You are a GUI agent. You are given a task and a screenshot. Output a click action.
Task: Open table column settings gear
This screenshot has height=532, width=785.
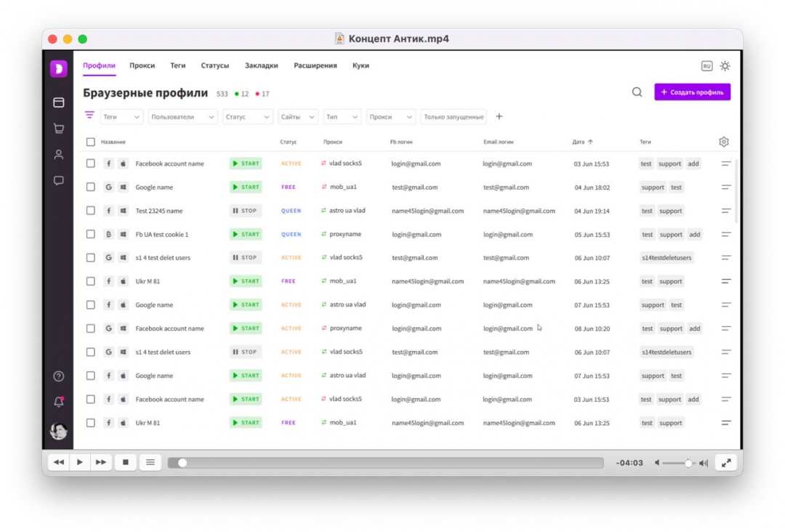(723, 142)
